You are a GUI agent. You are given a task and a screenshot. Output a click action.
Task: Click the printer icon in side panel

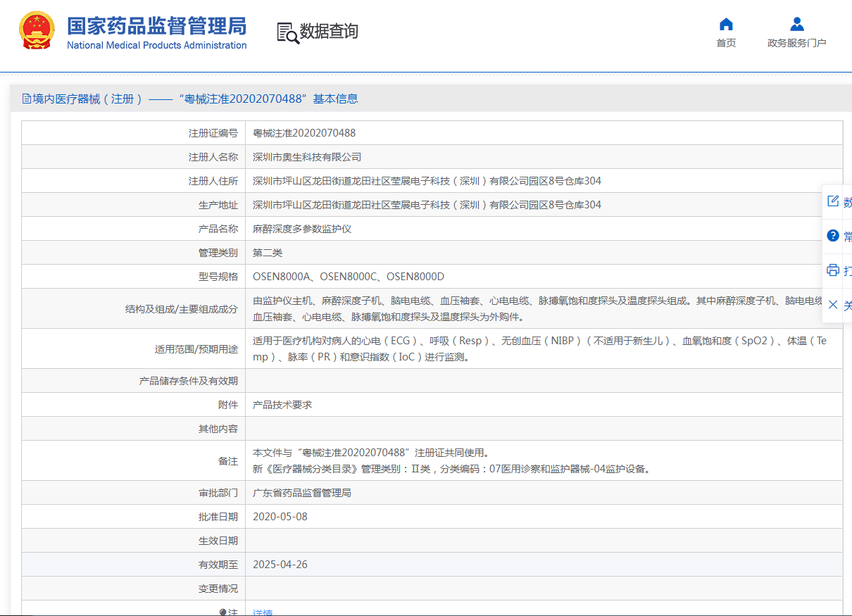[x=833, y=270]
